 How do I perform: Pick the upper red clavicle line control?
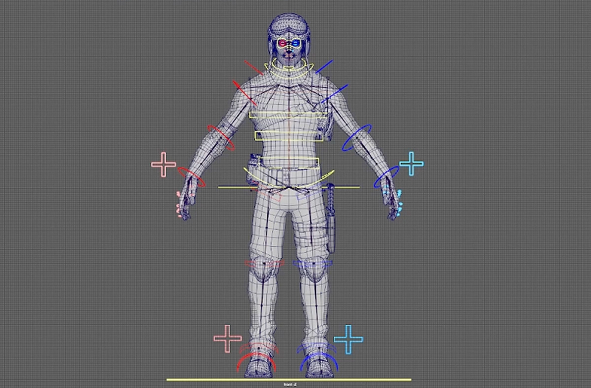click(254, 67)
